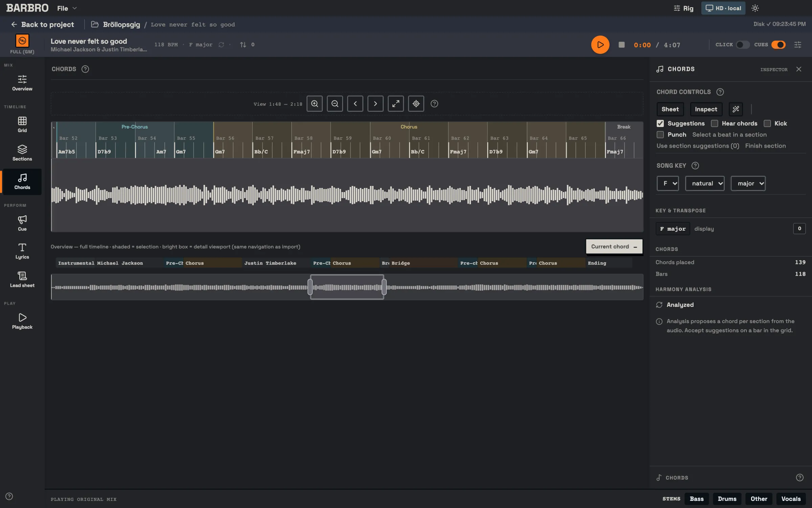Click the Sheet button
The image size is (812, 508).
click(670, 109)
